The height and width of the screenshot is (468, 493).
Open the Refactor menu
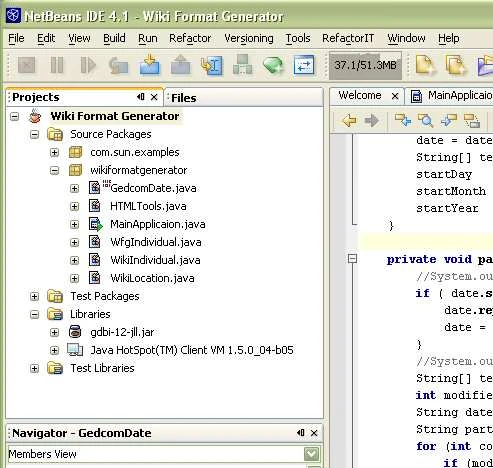coord(190,38)
